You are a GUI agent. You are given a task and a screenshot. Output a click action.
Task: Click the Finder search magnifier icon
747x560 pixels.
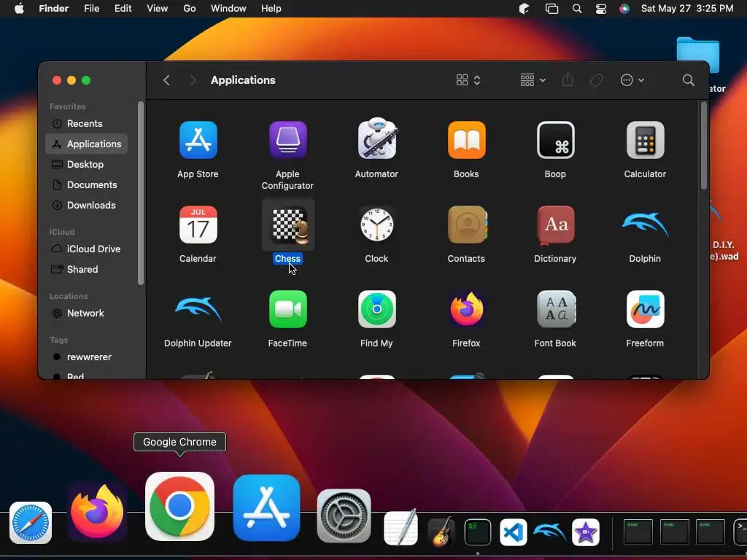pos(688,80)
